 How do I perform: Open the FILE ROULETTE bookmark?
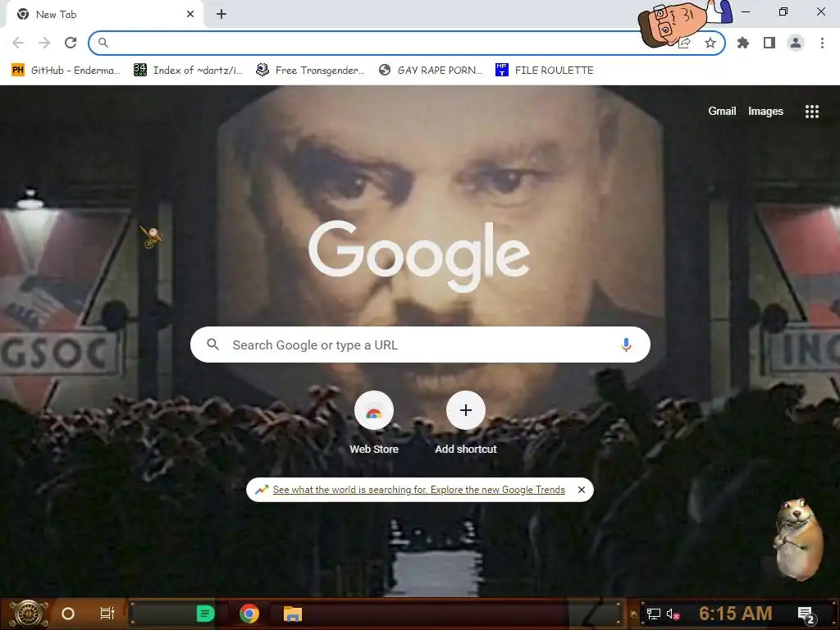point(545,71)
